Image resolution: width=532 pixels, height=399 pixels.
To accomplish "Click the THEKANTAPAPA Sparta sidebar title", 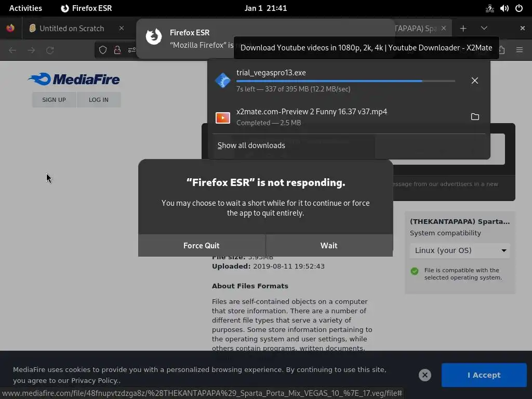I will click(x=460, y=221).
